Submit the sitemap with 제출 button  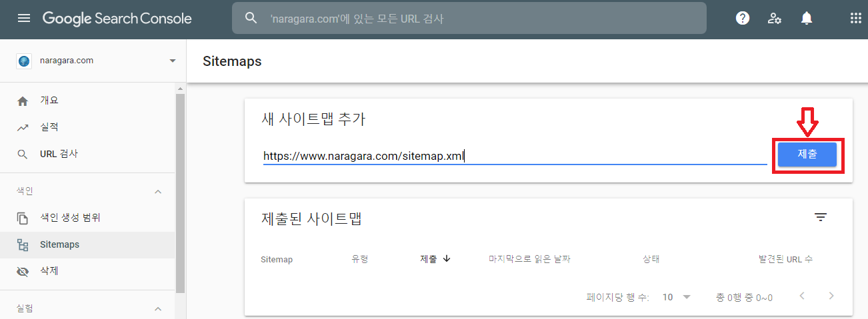tap(807, 154)
